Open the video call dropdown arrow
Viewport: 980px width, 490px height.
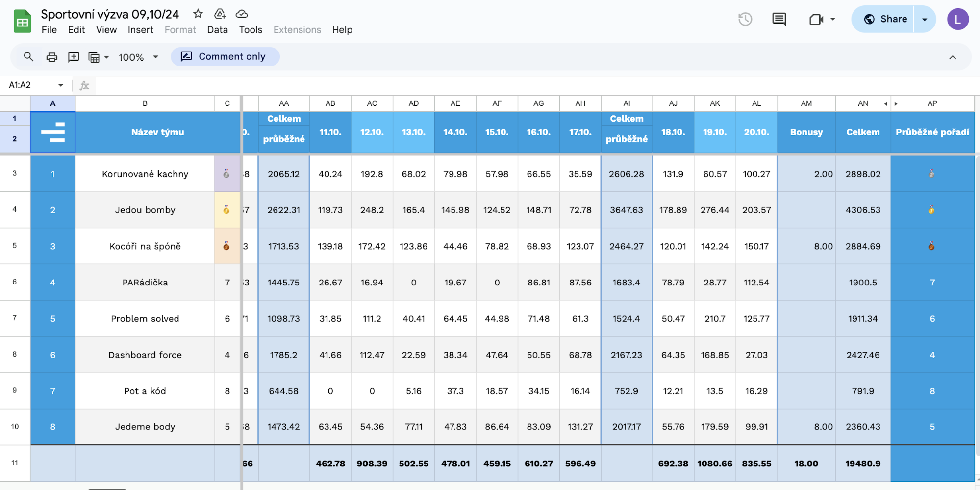tap(832, 19)
